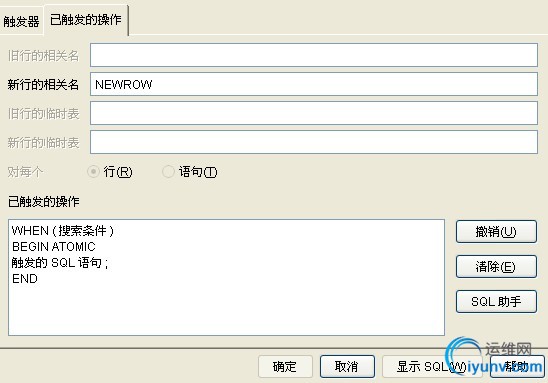This screenshot has width=548, height=383.
Task: Click the 清除(E) clear button
Action: pyautogui.click(x=496, y=266)
